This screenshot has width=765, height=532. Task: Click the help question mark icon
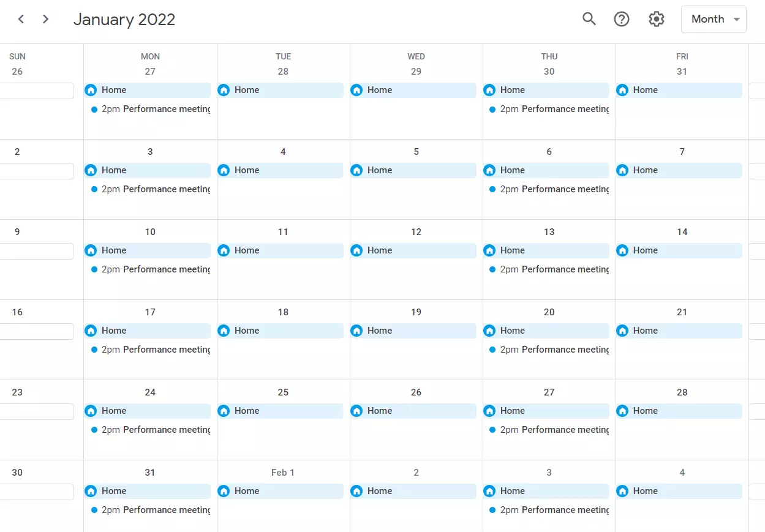click(621, 19)
